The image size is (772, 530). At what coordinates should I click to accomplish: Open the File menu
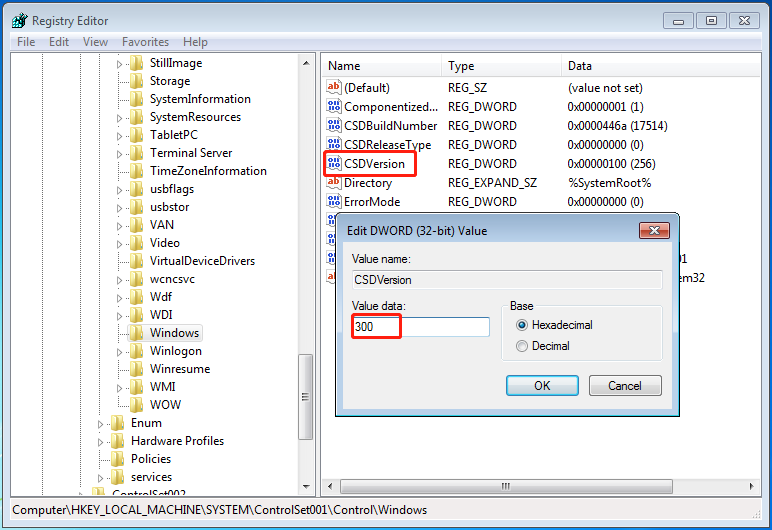(x=26, y=42)
